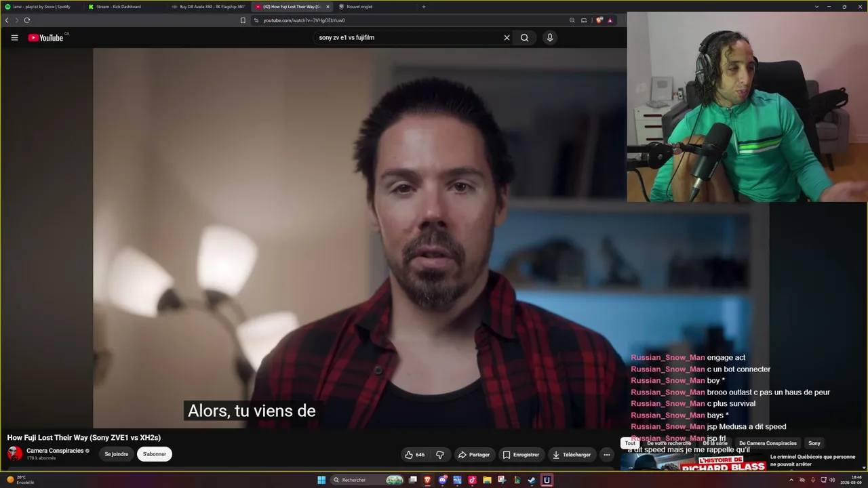Open the Richard Blass suggested video thumbnail
This screenshot has height=488, width=868.
pos(693,462)
